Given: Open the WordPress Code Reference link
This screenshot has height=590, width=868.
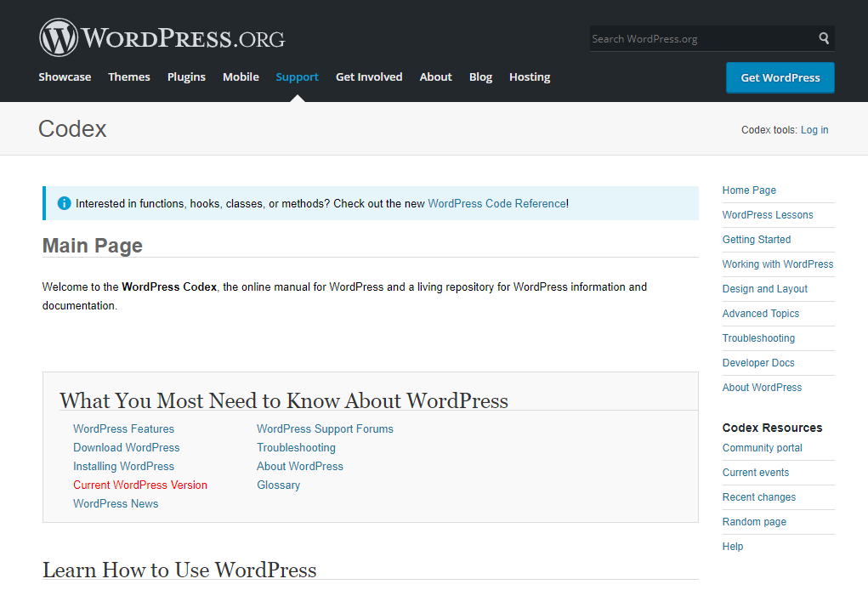Looking at the screenshot, I should click(x=496, y=204).
